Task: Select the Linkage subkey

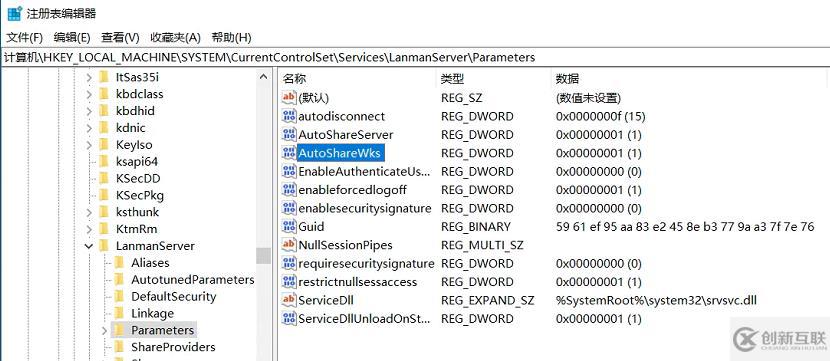Action: (x=152, y=313)
